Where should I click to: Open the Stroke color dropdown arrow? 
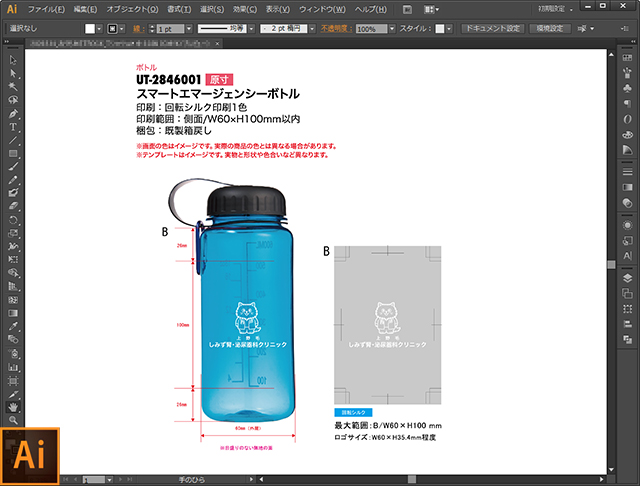(x=122, y=29)
